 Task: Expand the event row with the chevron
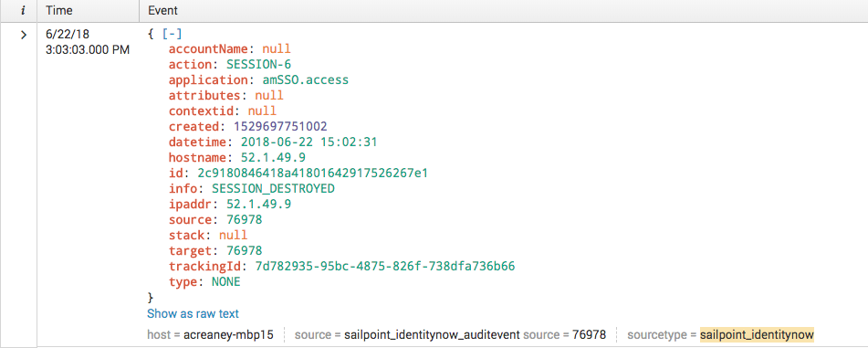click(x=23, y=35)
